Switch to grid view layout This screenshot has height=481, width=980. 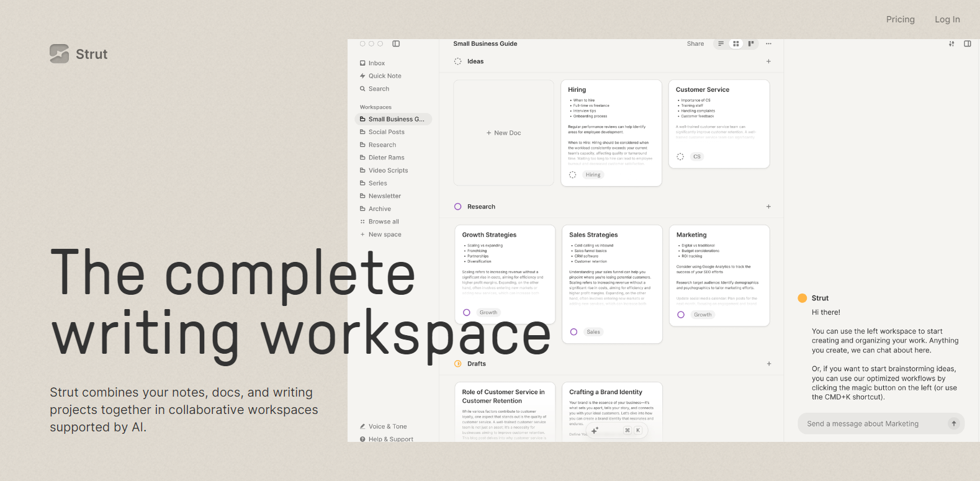[x=735, y=43]
